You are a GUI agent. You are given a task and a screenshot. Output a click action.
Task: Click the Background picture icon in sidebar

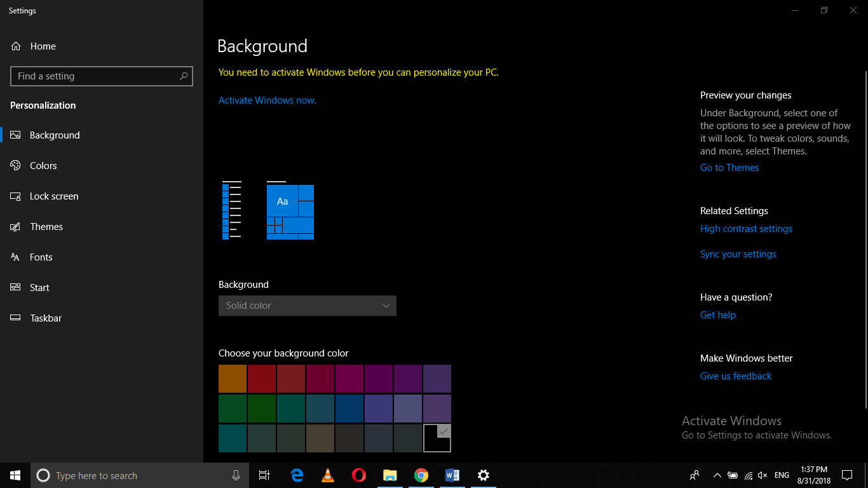coord(16,135)
